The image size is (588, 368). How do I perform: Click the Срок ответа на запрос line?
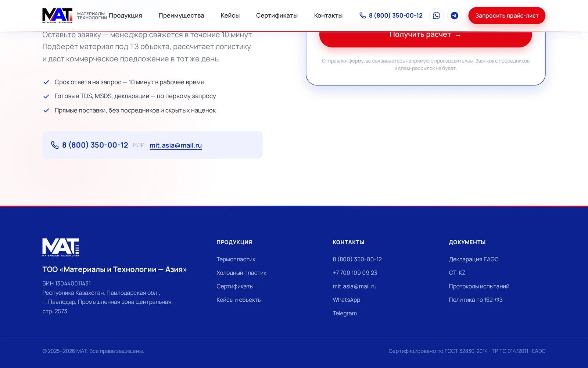pos(129,82)
